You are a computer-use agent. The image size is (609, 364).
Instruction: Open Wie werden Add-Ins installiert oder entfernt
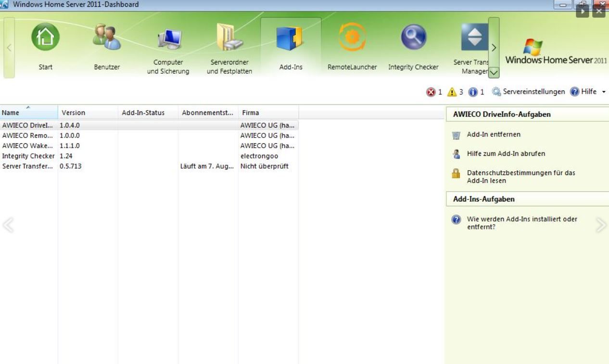pos(522,223)
